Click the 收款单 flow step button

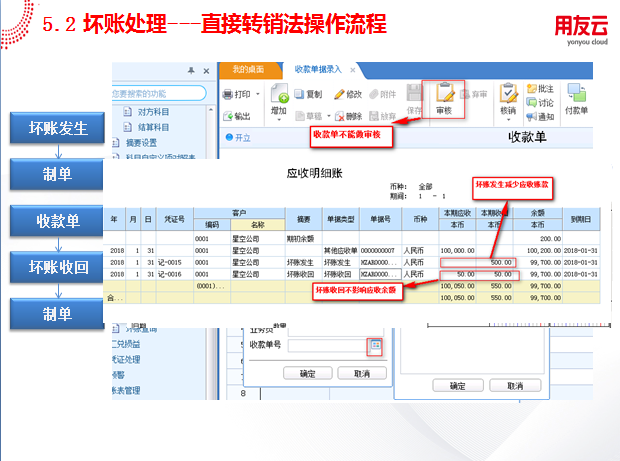click(x=57, y=221)
